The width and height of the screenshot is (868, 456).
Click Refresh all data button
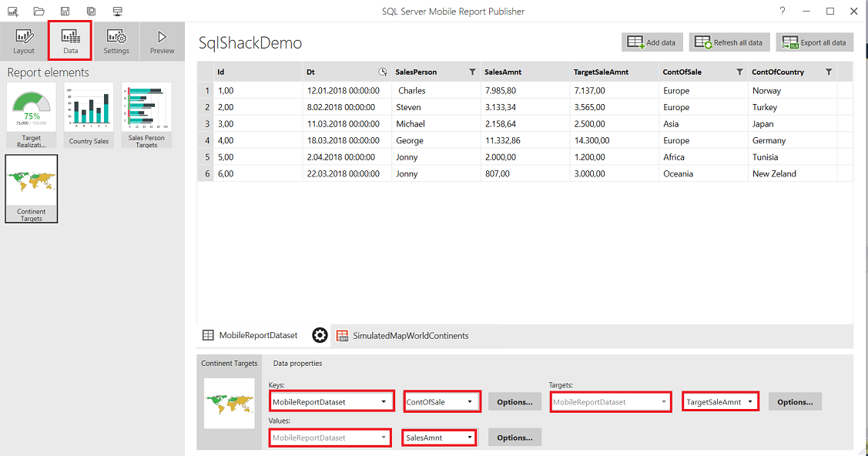pyautogui.click(x=729, y=42)
